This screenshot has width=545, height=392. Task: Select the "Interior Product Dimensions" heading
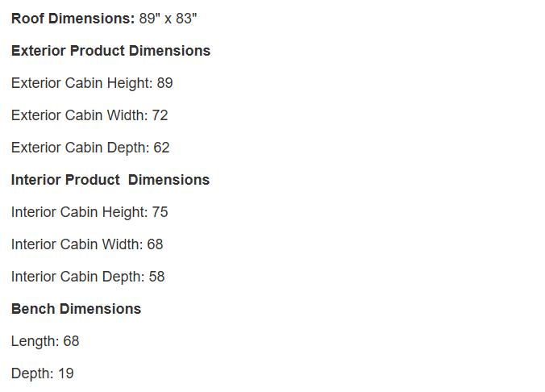(x=110, y=180)
